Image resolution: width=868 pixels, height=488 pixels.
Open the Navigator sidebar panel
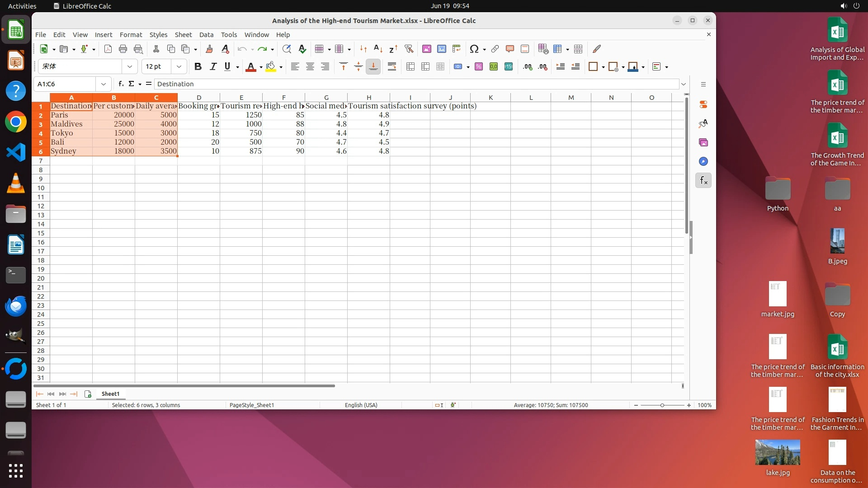703,161
